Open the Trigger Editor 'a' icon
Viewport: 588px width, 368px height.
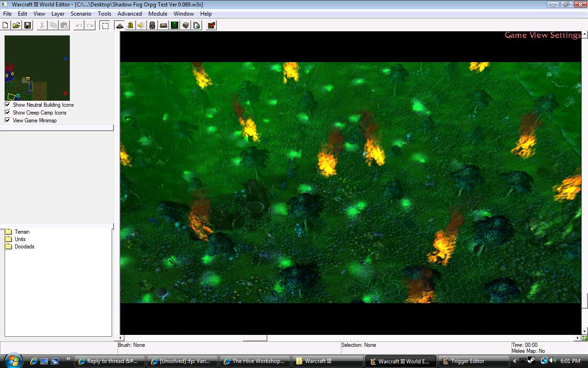pyautogui.click(x=130, y=25)
